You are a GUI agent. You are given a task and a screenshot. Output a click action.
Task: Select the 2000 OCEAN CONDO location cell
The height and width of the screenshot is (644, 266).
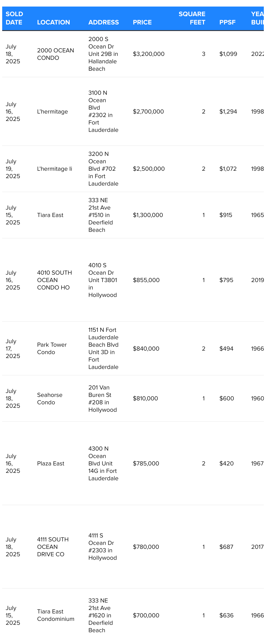pyautogui.click(x=55, y=54)
